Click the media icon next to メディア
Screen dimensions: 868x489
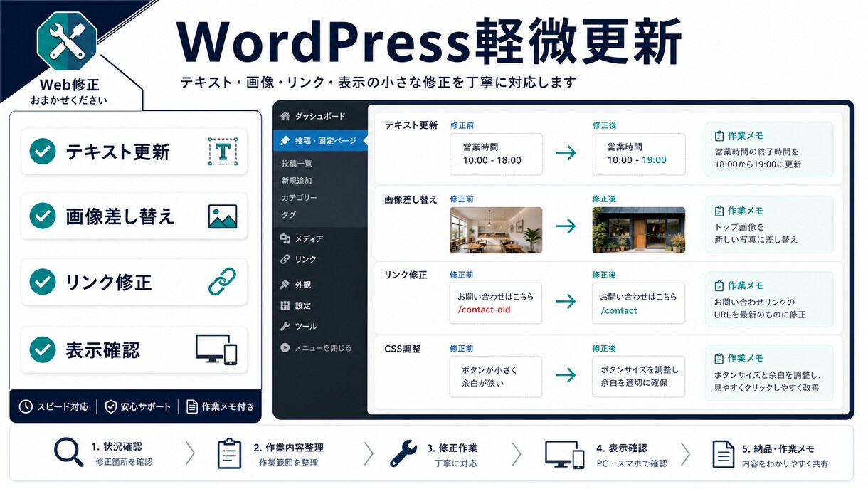(x=285, y=238)
